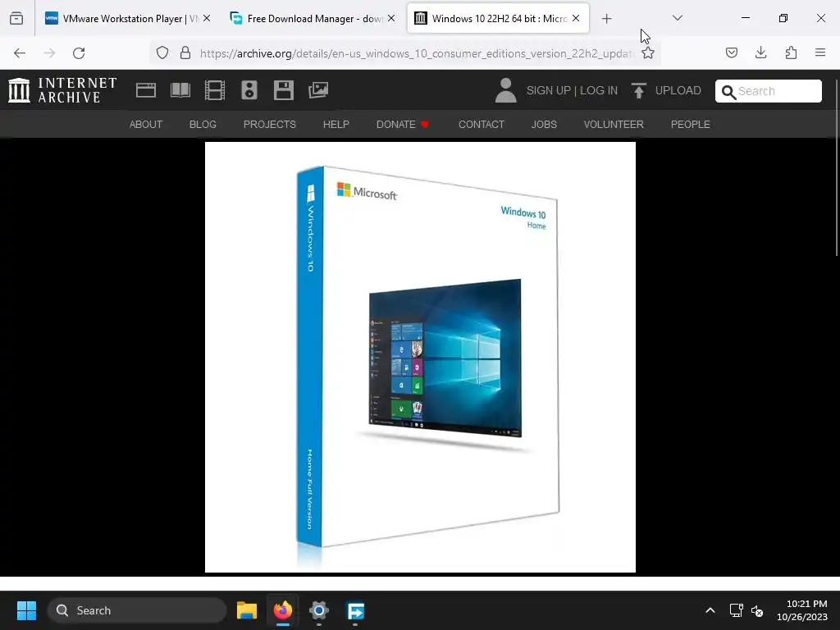The height and width of the screenshot is (630, 840).
Task: Open the Save to Pocket icon
Action: pyautogui.click(x=732, y=53)
